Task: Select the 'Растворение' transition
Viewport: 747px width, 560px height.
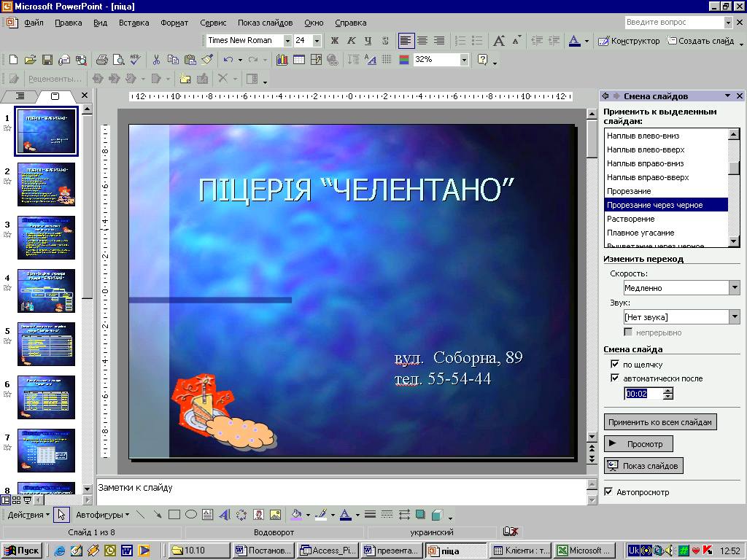Action: [x=666, y=219]
